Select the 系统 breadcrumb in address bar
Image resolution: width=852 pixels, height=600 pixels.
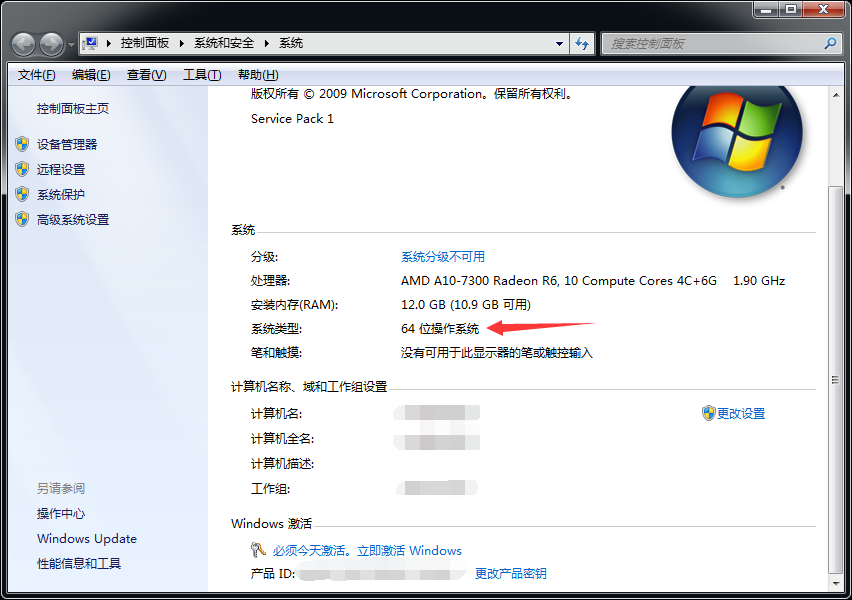[291, 43]
